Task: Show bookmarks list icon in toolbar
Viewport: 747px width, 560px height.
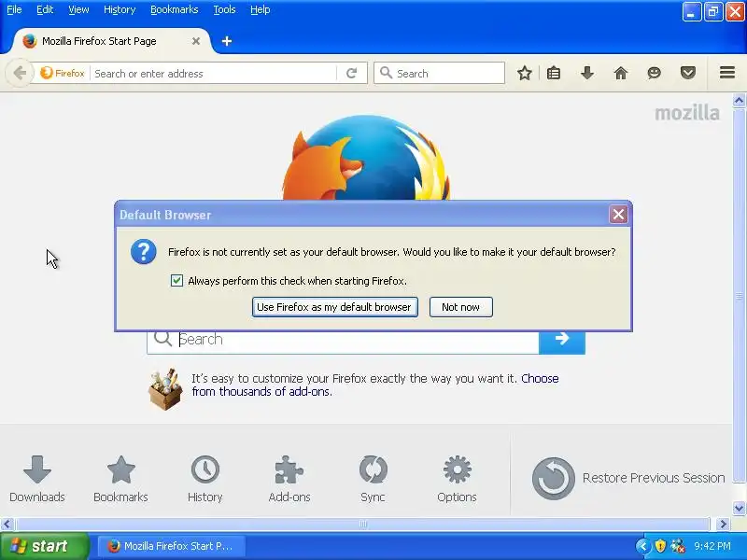Action: click(x=554, y=73)
